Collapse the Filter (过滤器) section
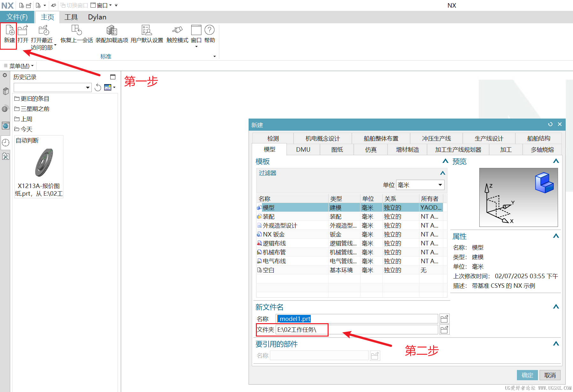 click(442, 173)
